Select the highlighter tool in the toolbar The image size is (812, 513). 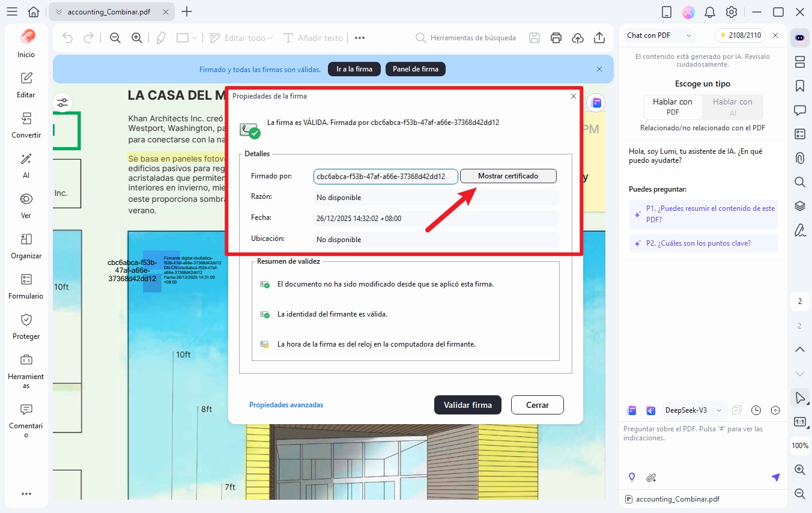160,37
